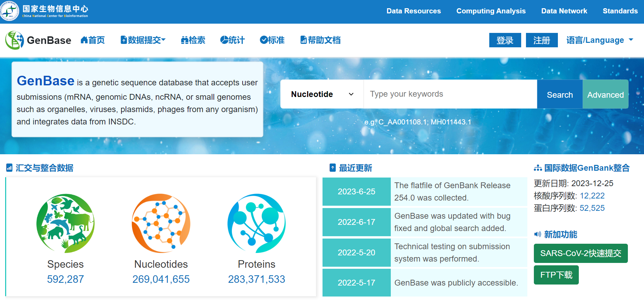Select Computing Analysis in top menu
This screenshot has height=302, width=644.
point(491,11)
